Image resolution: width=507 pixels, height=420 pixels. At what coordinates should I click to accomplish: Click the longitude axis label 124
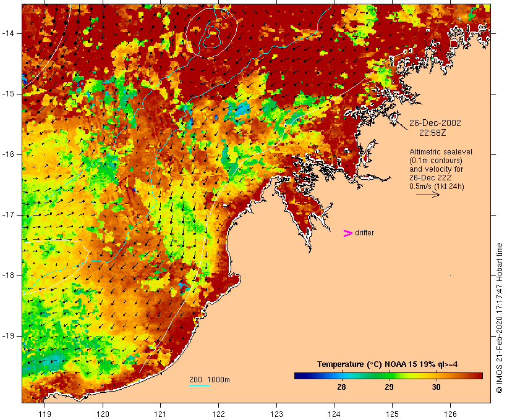coord(334,414)
